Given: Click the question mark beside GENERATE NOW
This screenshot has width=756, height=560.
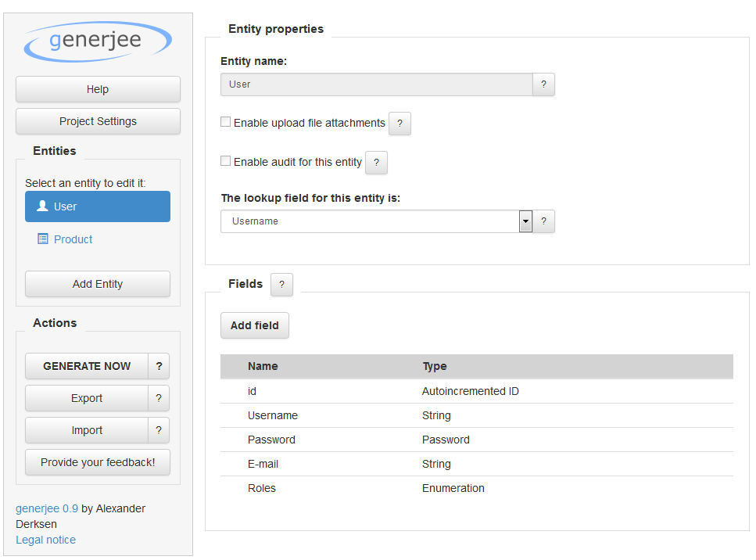Looking at the screenshot, I should [159, 366].
